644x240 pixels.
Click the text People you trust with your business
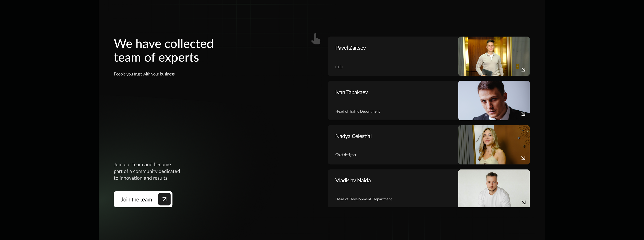click(144, 74)
